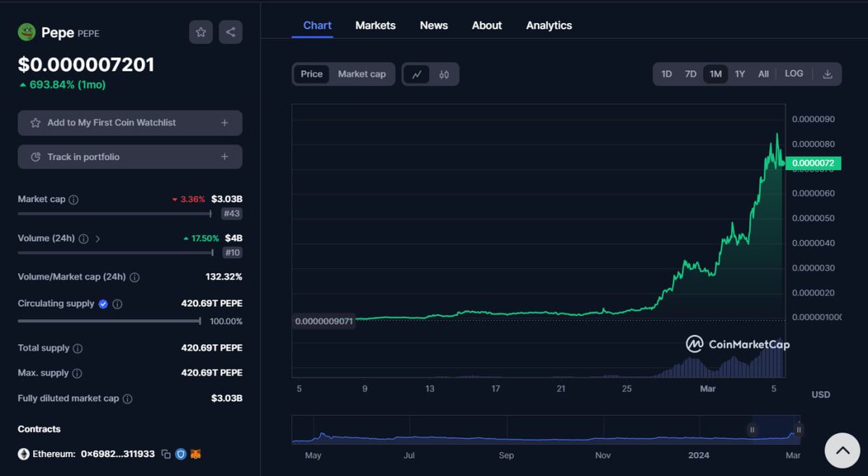Image resolution: width=868 pixels, height=476 pixels.
Task: Click the $4B volume value
Action: pyautogui.click(x=234, y=238)
